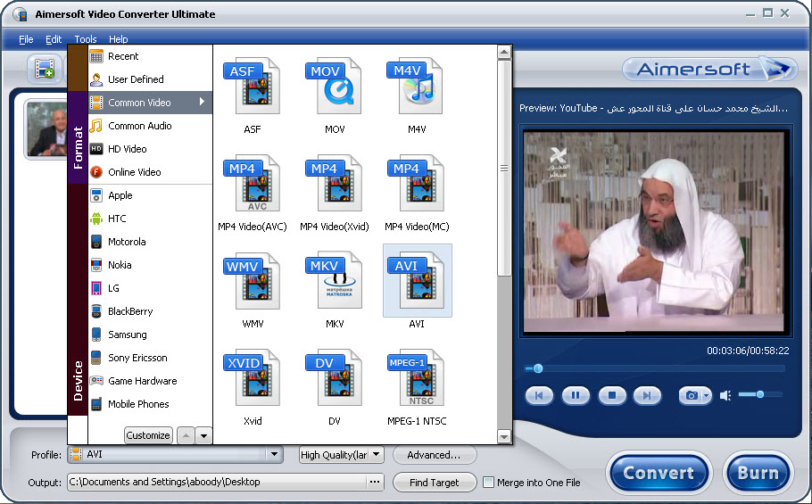Viewport: 812px width, 504px height.
Task: Click the format list scrollbar thumb
Action: point(503,169)
